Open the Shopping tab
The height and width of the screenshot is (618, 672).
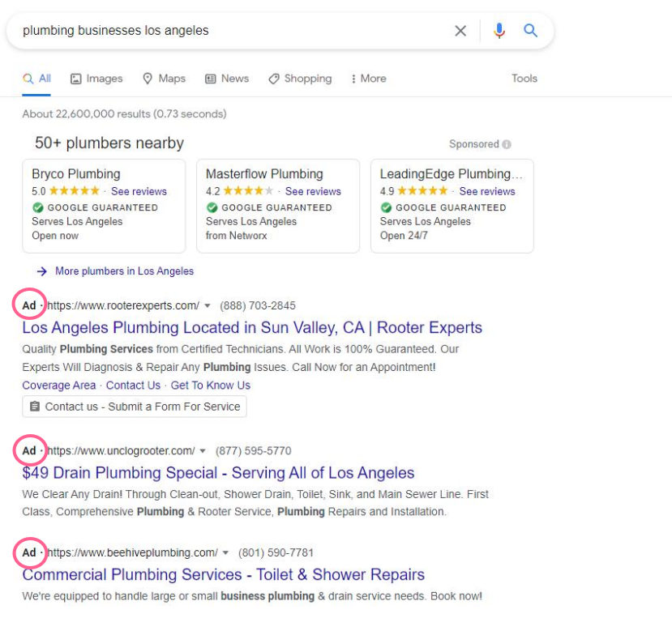[x=300, y=79]
